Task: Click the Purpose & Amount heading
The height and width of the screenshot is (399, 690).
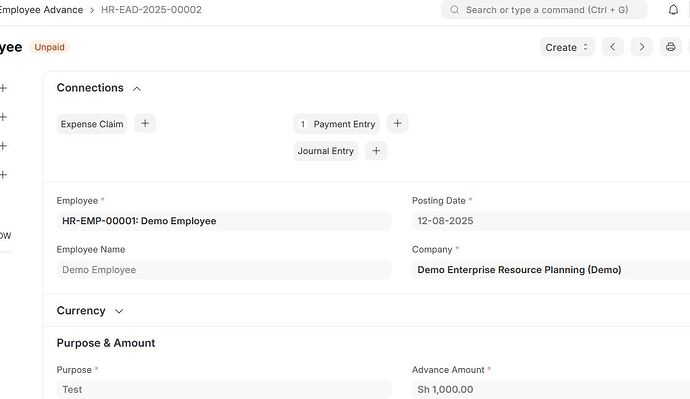Action: (x=106, y=343)
